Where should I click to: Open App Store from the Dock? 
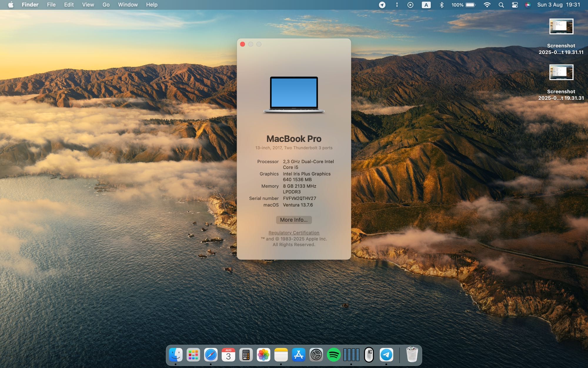click(299, 355)
